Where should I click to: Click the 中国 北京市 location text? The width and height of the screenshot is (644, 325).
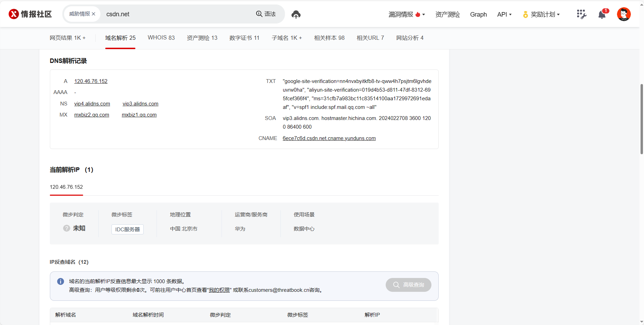click(x=184, y=229)
